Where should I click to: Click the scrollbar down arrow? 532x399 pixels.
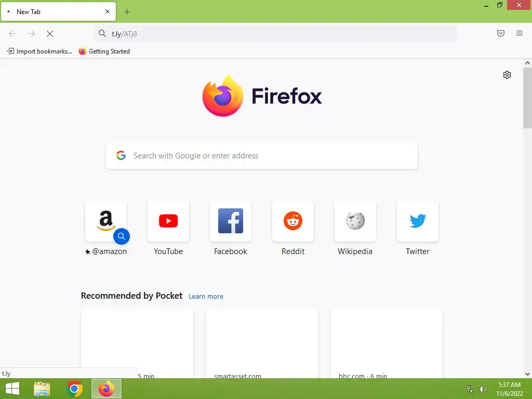(x=527, y=374)
